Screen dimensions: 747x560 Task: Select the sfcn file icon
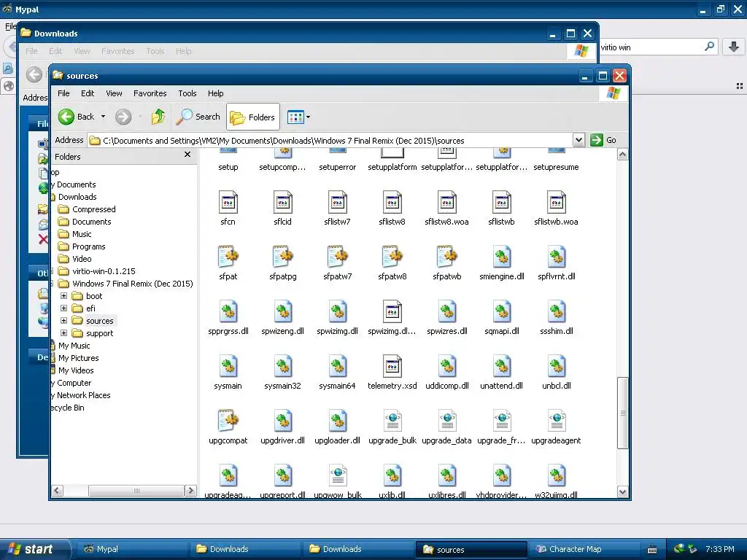[x=228, y=203]
